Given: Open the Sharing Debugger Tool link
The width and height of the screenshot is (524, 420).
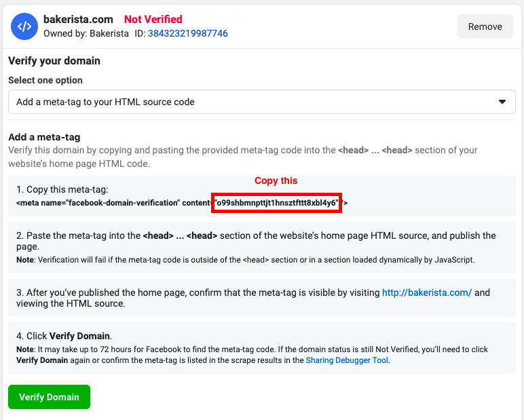Looking at the screenshot, I should [x=347, y=360].
